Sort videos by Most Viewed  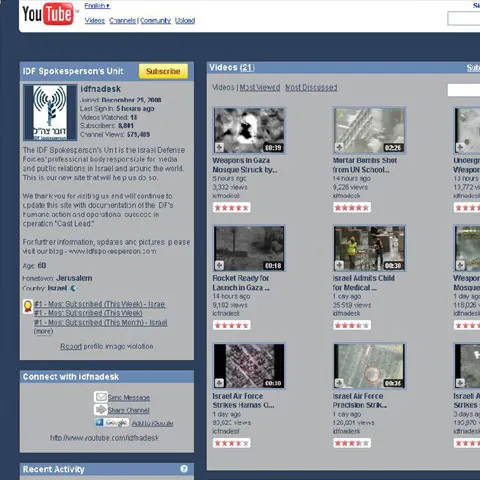(x=260, y=87)
